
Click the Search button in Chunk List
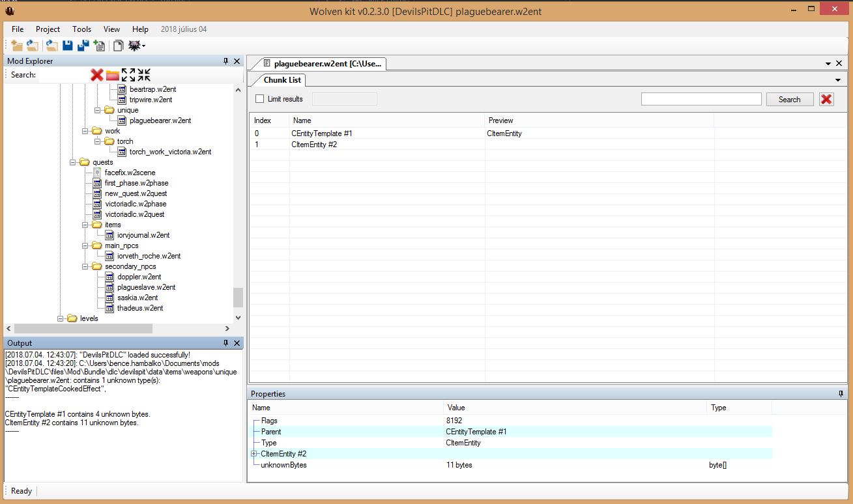pos(789,100)
